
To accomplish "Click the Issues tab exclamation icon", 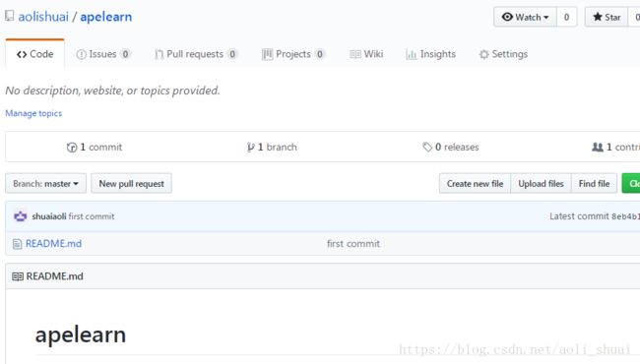I will tap(81, 54).
